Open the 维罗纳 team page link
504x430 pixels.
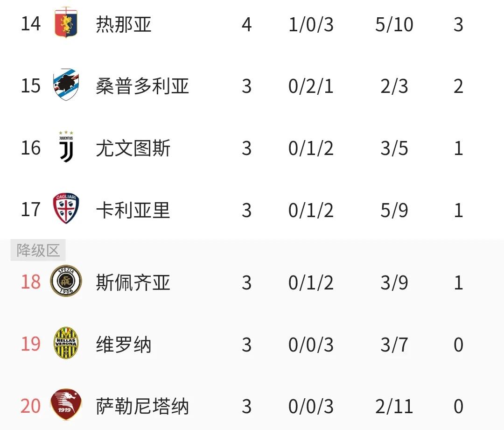[124, 345]
